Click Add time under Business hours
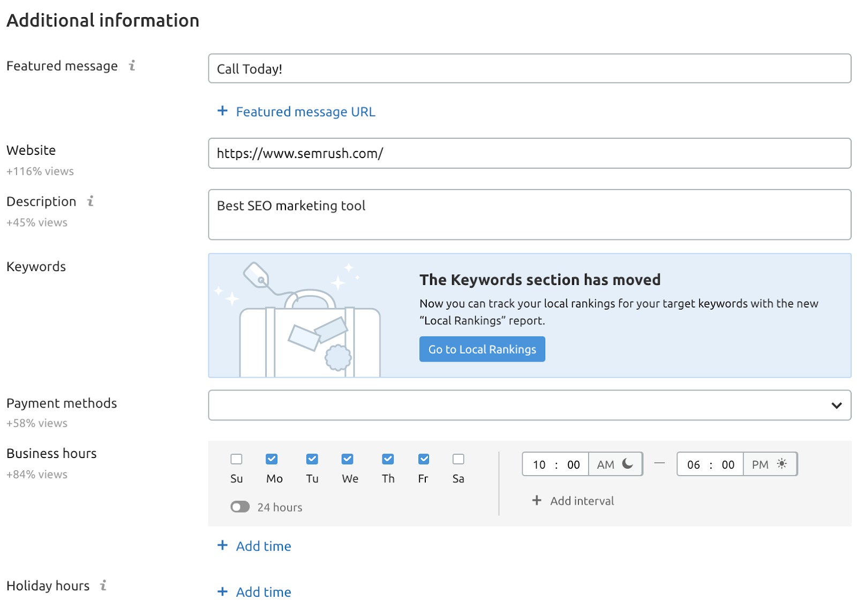Screen dimensions: 857x616 264,546
